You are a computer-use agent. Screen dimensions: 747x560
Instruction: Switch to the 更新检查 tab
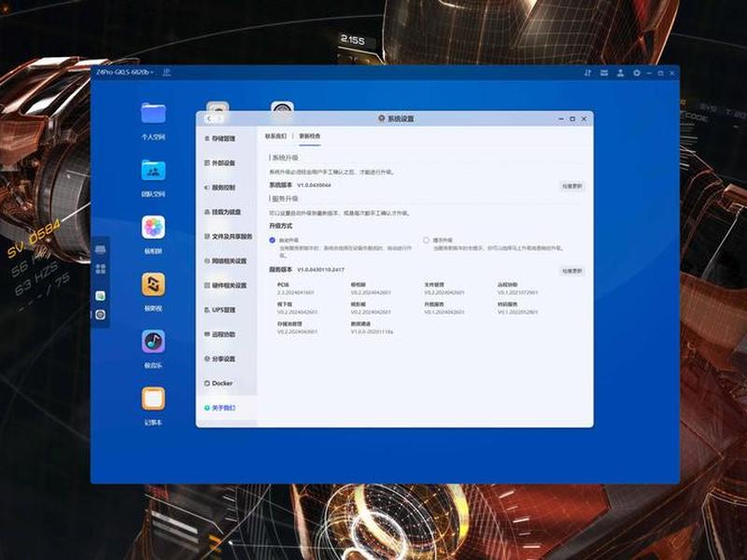click(310, 136)
